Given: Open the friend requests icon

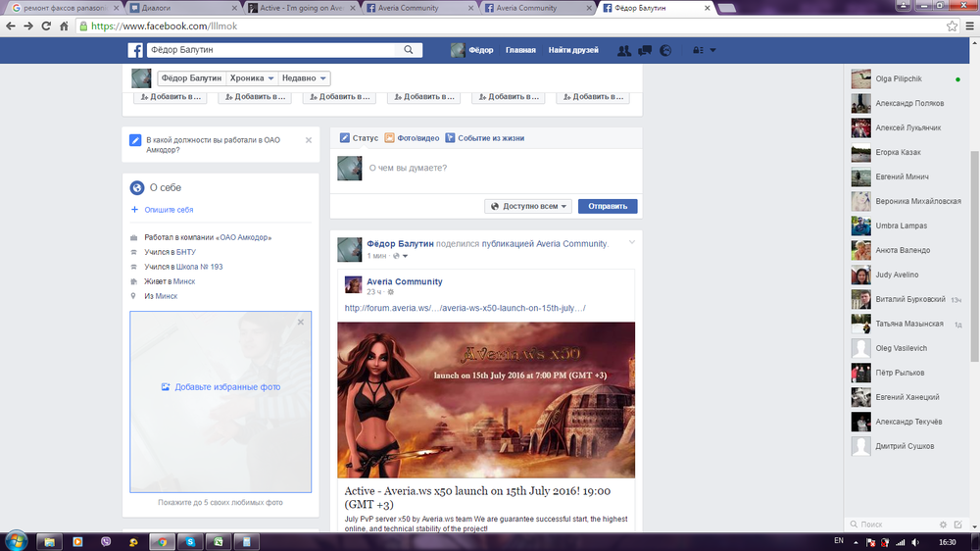Looking at the screenshot, I should 623,51.
